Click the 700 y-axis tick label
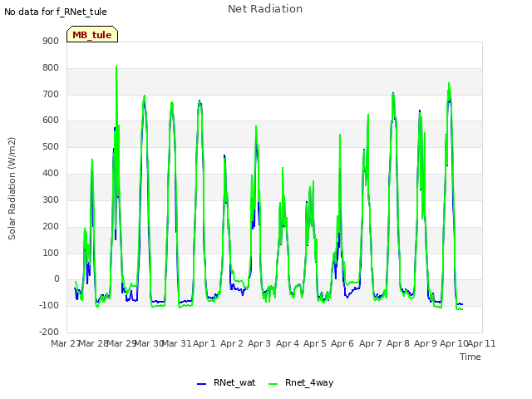Viewport: 532px width, 399px height. coord(51,94)
